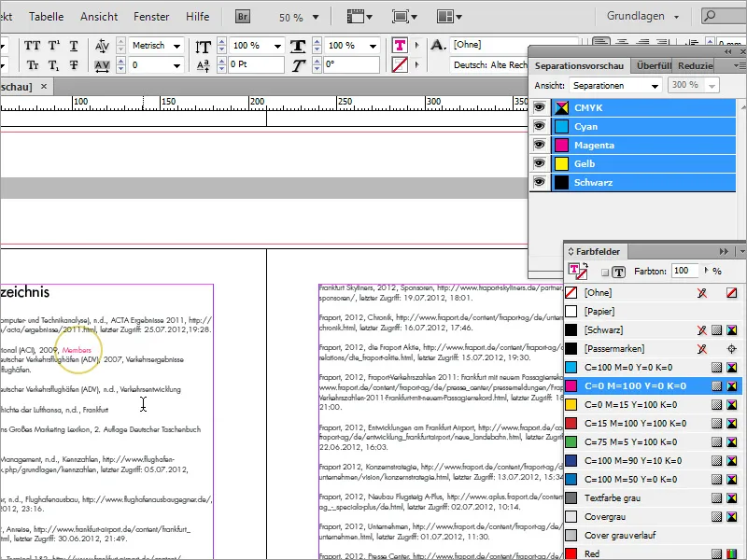Close the document tab ending in schau]
This screenshot has width=747, height=560.
click(44, 86)
